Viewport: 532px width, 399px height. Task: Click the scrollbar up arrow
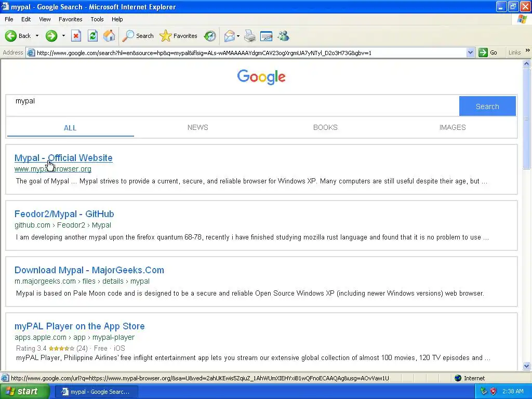point(527,63)
